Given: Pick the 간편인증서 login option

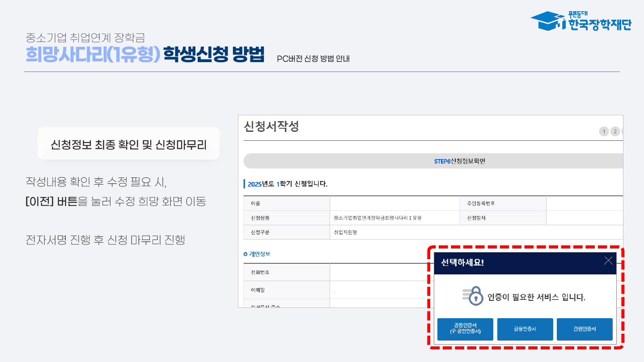Looking at the screenshot, I should point(585,329).
